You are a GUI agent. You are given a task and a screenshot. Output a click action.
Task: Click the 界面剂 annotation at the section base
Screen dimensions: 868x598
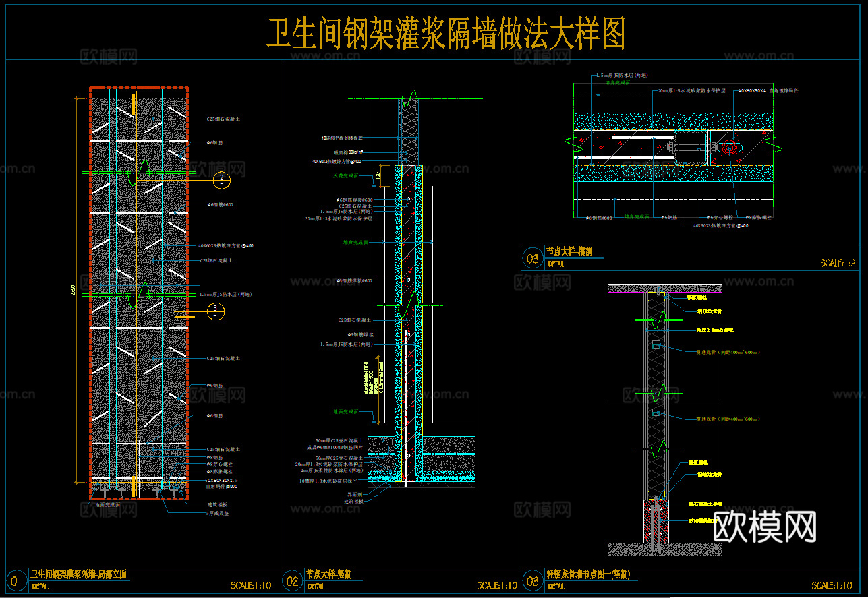pyautogui.click(x=353, y=494)
